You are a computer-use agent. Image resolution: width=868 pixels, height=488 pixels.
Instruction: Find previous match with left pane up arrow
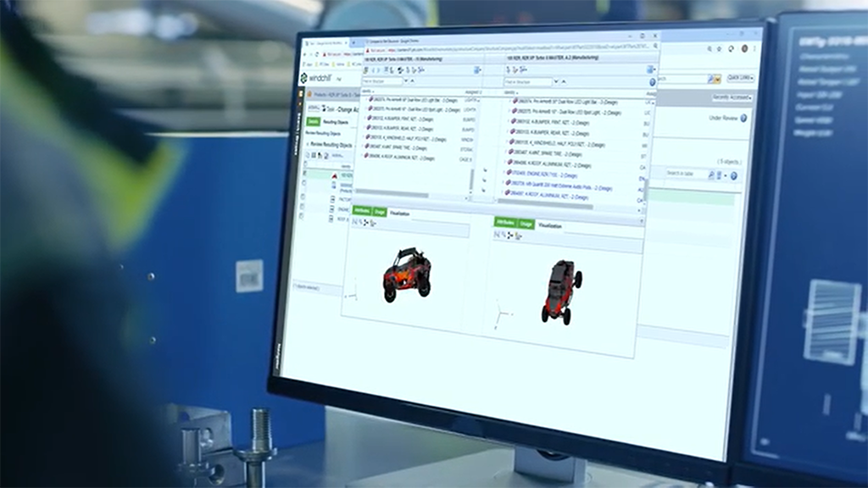coord(413,80)
